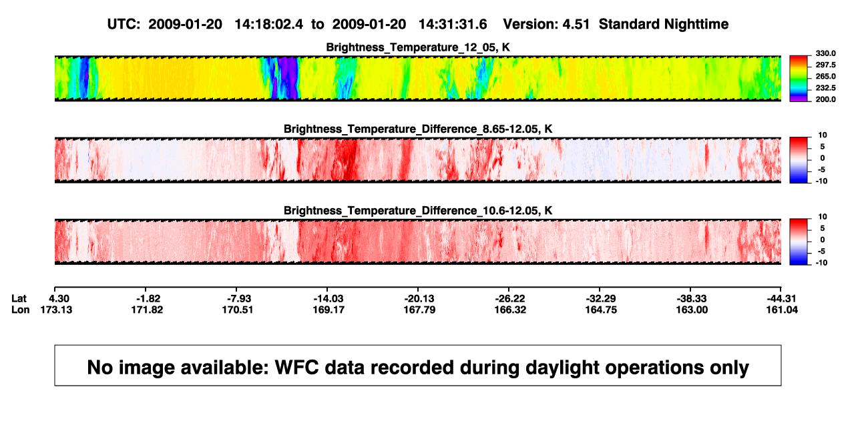The height and width of the screenshot is (445, 868).
Task: Click the '-10' tick on the 10.6-12.05 color bar
Action: (823, 263)
